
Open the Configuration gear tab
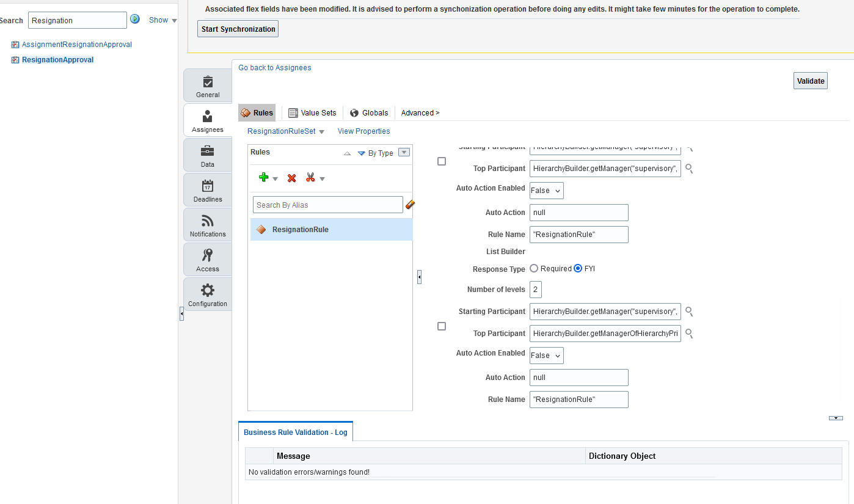point(208,294)
